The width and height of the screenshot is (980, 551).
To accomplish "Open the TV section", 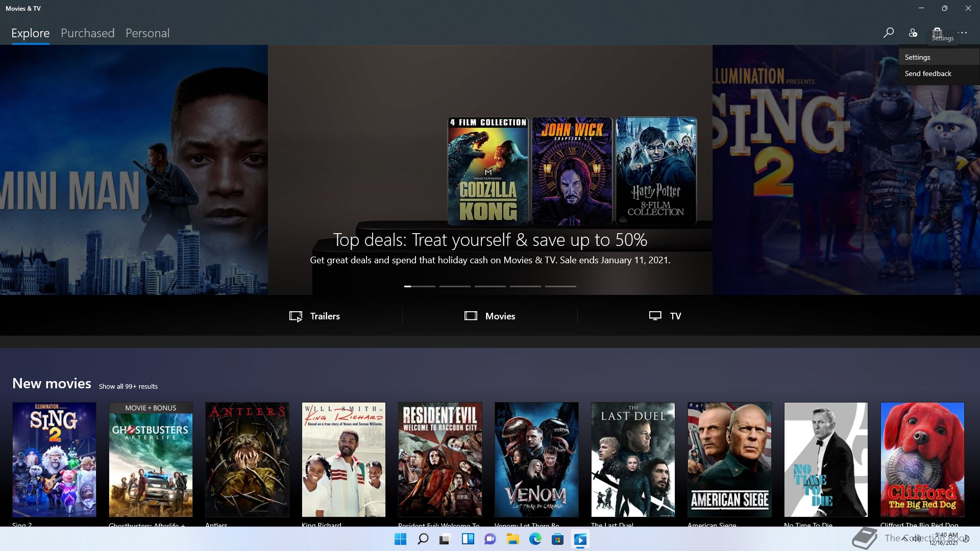I will pyautogui.click(x=665, y=316).
